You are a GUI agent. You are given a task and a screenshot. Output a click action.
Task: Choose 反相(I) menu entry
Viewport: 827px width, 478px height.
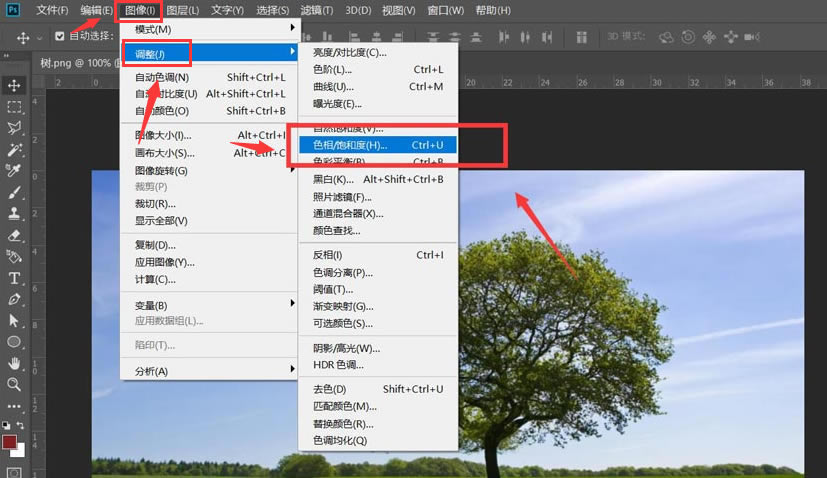pyautogui.click(x=378, y=255)
